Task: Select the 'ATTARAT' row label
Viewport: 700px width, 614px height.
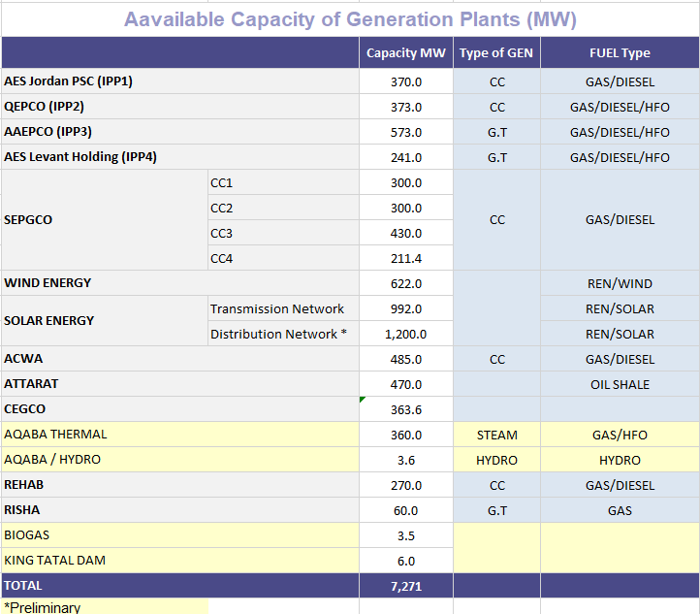Action: pyautogui.click(x=180, y=384)
